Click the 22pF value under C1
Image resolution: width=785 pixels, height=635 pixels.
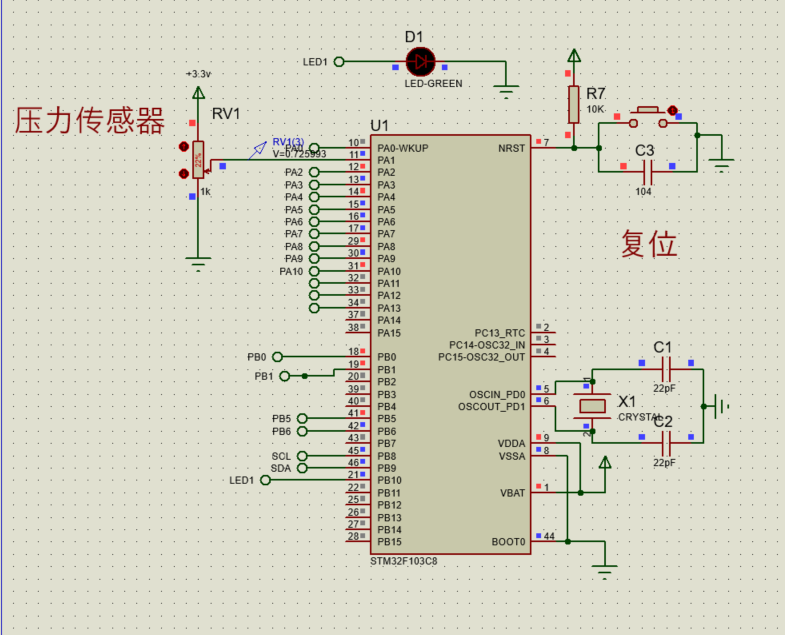pyautogui.click(x=664, y=388)
